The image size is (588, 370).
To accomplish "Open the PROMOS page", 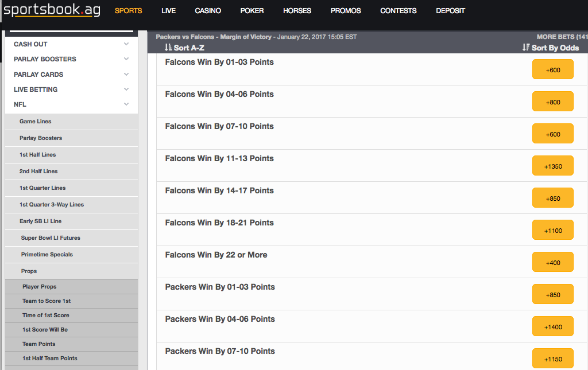I will (x=345, y=11).
